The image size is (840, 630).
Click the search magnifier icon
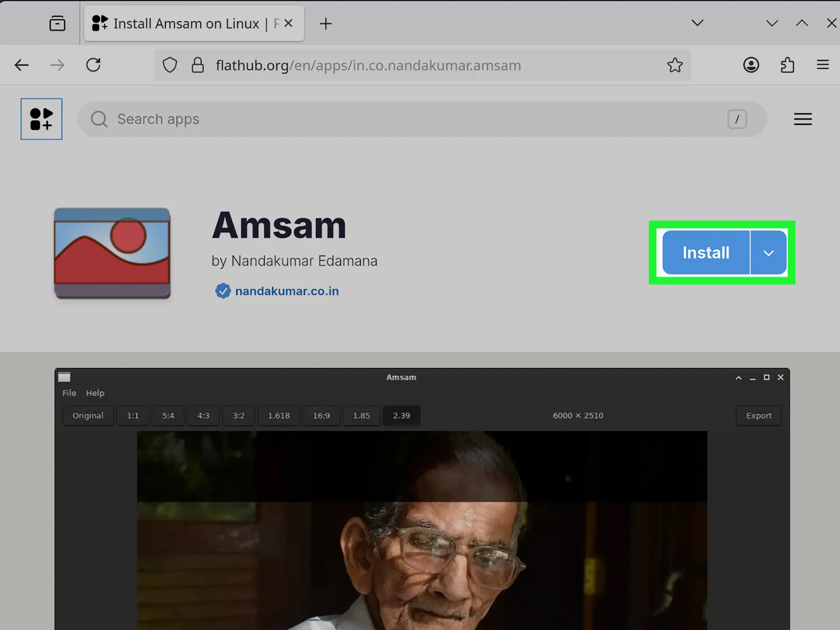[x=99, y=119]
